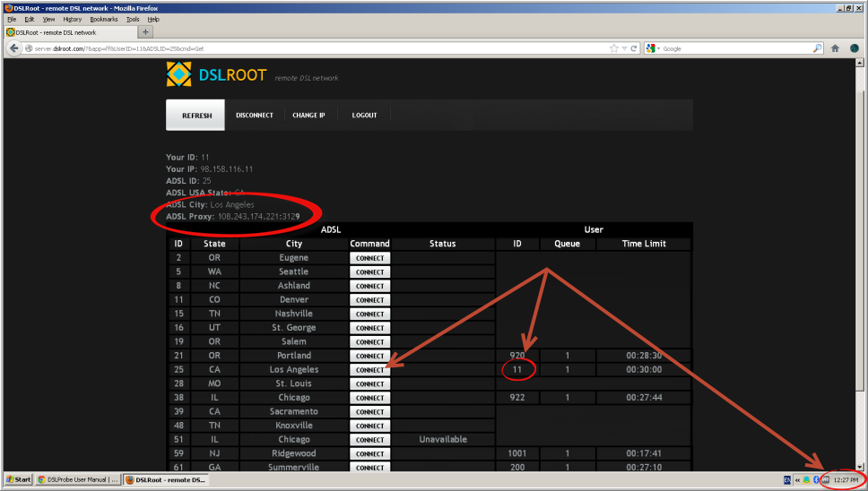Connect to the Portland OR ADSL
Screen dimensions: 868x491
(x=369, y=356)
